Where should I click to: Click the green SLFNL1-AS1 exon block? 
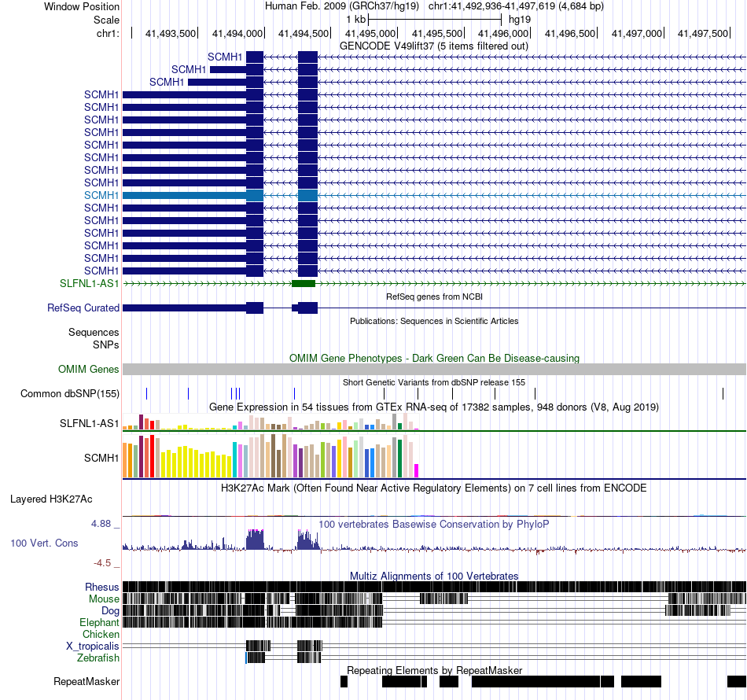click(304, 283)
